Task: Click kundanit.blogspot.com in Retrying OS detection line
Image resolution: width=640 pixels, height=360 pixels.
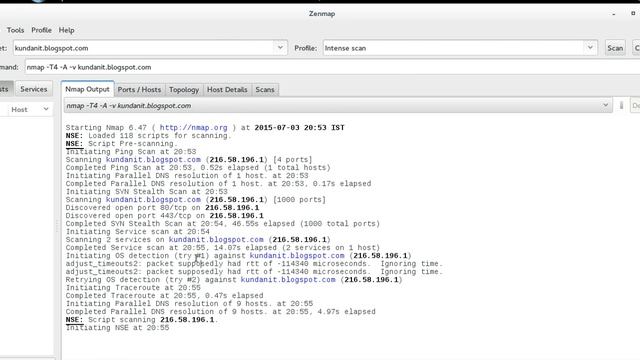Action: 288,280
